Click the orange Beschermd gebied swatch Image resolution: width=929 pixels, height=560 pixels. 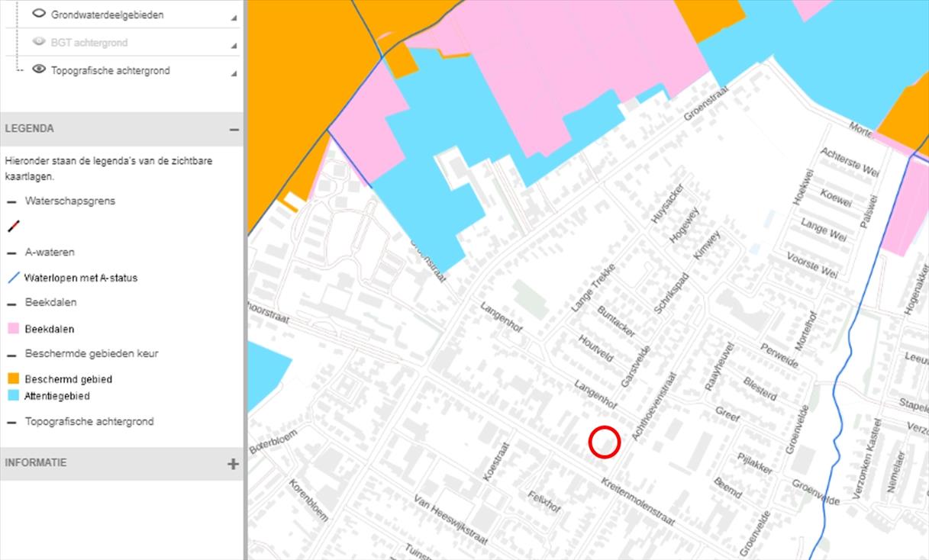[13, 379]
